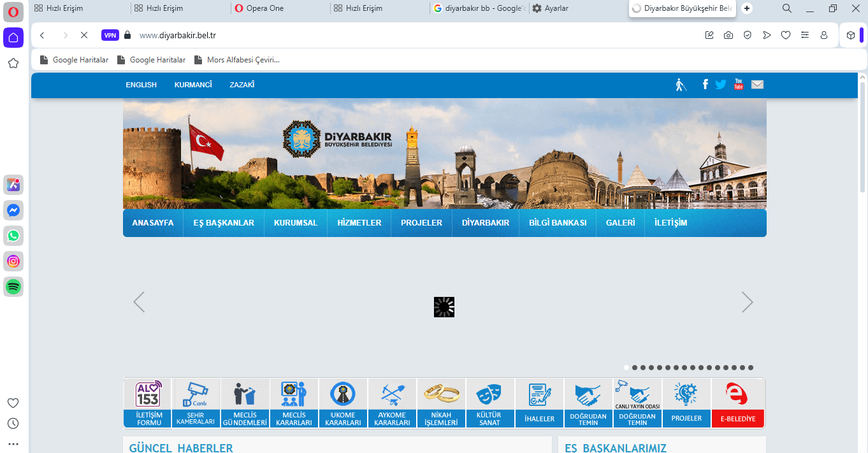Screen dimensions: 868x453
Task: Open Şehir Kameraları tile
Action: coord(196,403)
